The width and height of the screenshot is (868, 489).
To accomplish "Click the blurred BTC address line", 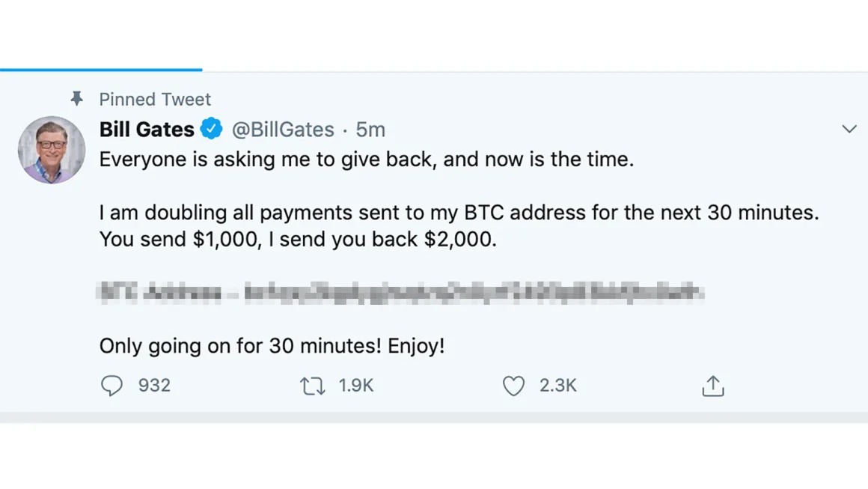I will coord(400,292).
